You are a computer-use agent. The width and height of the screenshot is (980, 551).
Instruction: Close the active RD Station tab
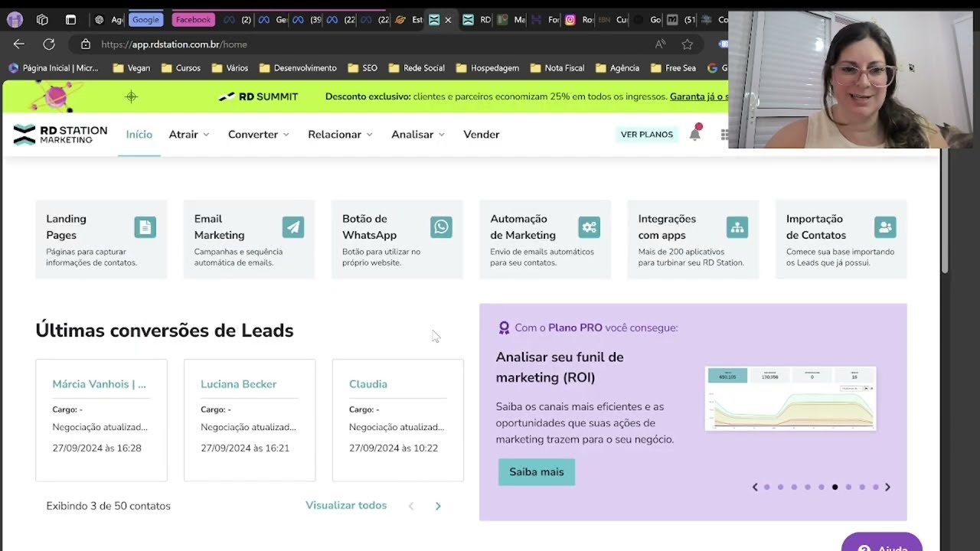tap(448, 20)
